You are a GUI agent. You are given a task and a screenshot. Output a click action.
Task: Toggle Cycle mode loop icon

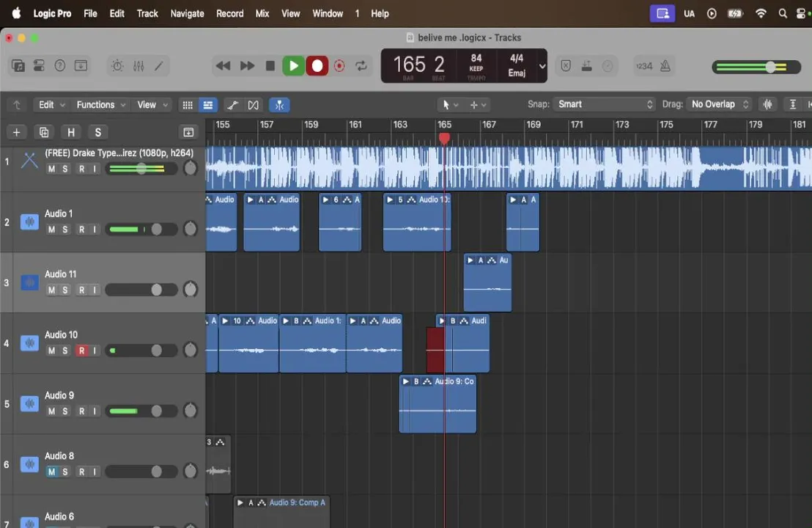(361, 66)
